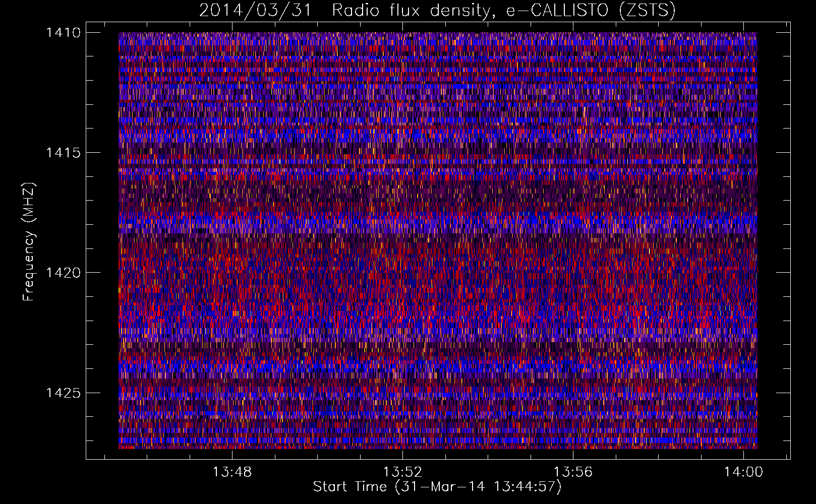
Task: Click the 'Start Time (31-Mar-14 13:44:57)' label
Action: pyautogui.click(x=437, y=487)
